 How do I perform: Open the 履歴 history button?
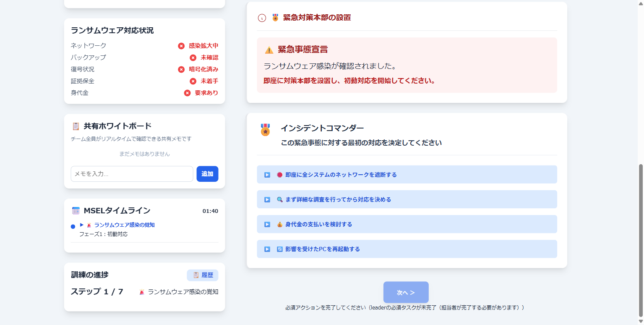point(203,275)
